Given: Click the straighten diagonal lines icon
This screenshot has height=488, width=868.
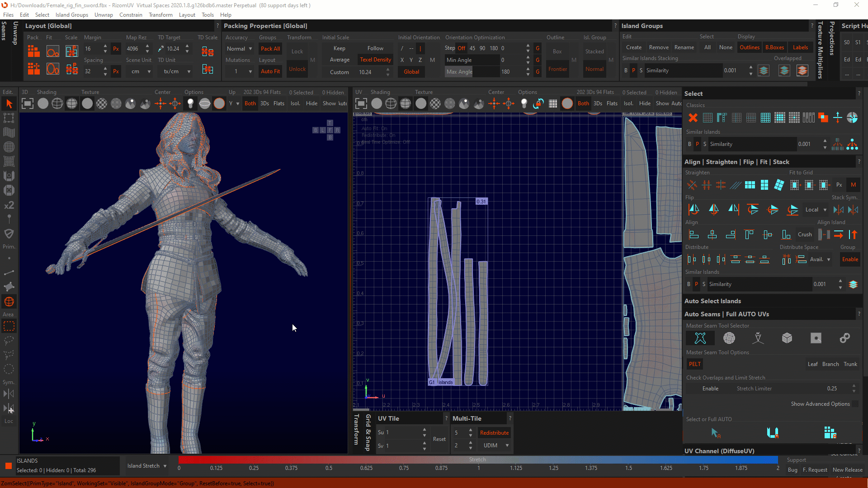Looking at the screenshot, I should tap(736, 185).
